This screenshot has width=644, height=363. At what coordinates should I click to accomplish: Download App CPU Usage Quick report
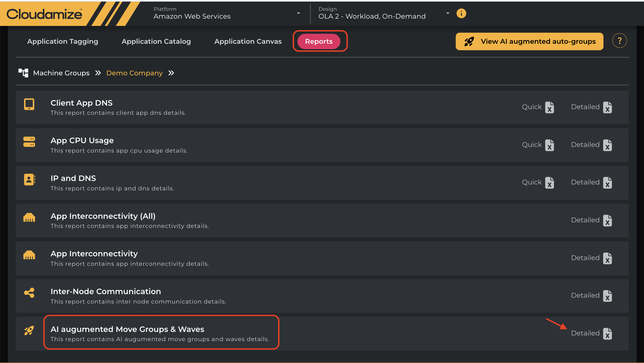click(x=532, y=145)
